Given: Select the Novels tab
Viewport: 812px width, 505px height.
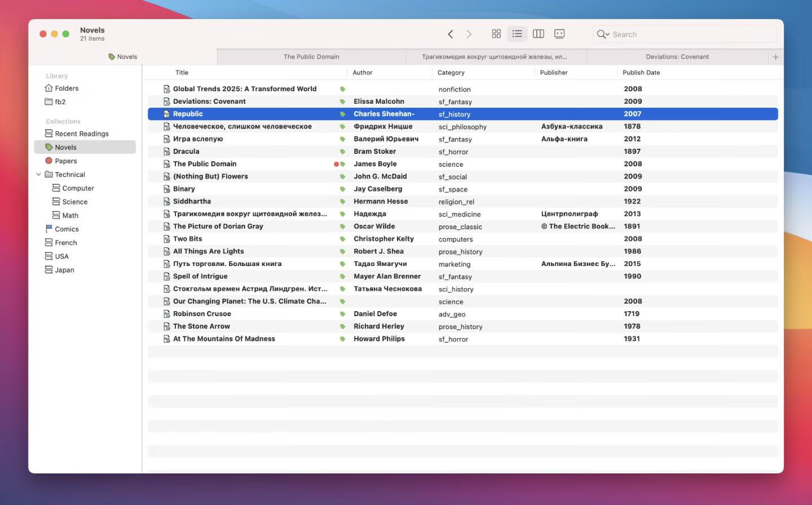Looking at the screenshot, I should point(123,57).
